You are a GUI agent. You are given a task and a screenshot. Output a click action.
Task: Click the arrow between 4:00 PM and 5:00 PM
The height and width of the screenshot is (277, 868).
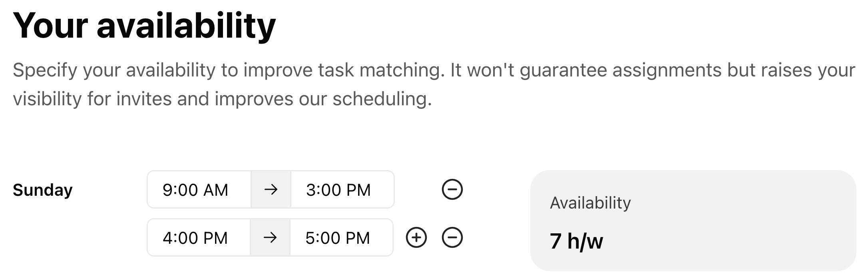coord(271,237)
